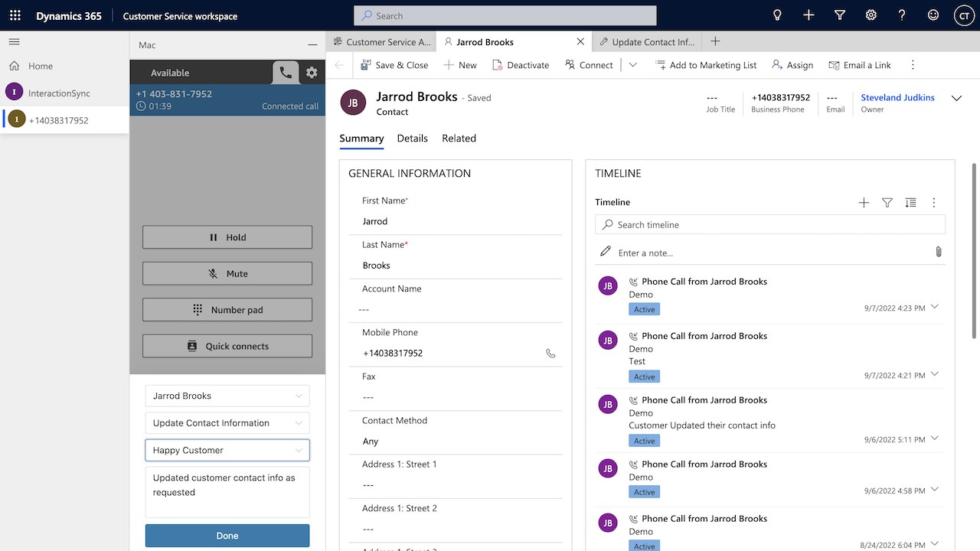Screen dimensions: 980x551
Task: Expand the 9/6/2022 4:58 PM phone call entry
Action: (935, 490)
